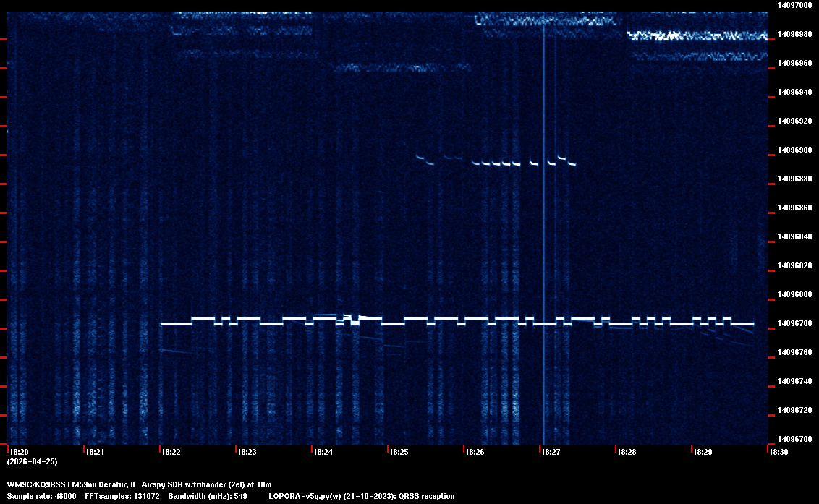Click the 14096920 frequency label

point(794,121)
